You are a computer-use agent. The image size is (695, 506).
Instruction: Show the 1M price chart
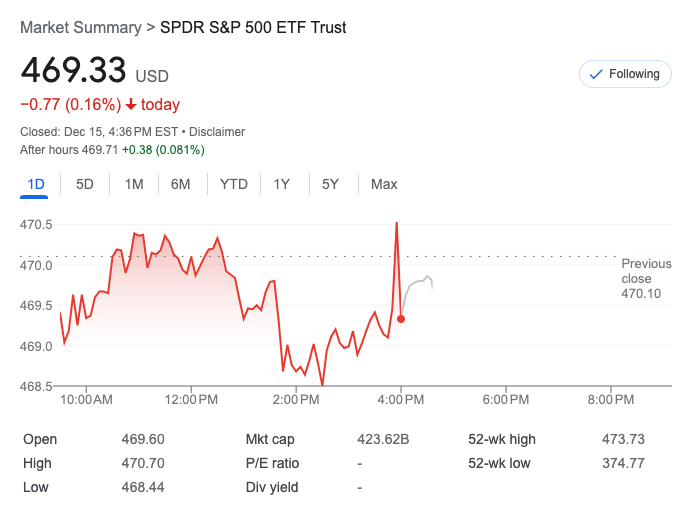pyautogui.click(x=134, y=184)
